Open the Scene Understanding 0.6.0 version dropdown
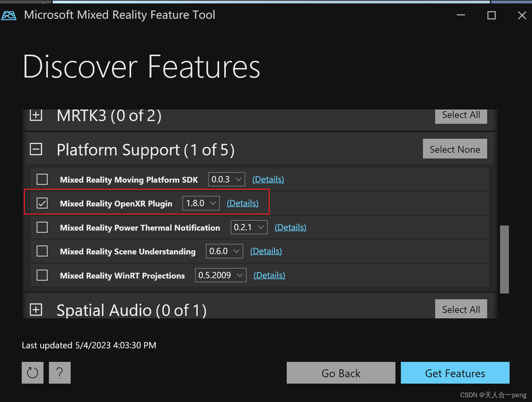Screen dimensions: 532x402 [x=225, y=251]
